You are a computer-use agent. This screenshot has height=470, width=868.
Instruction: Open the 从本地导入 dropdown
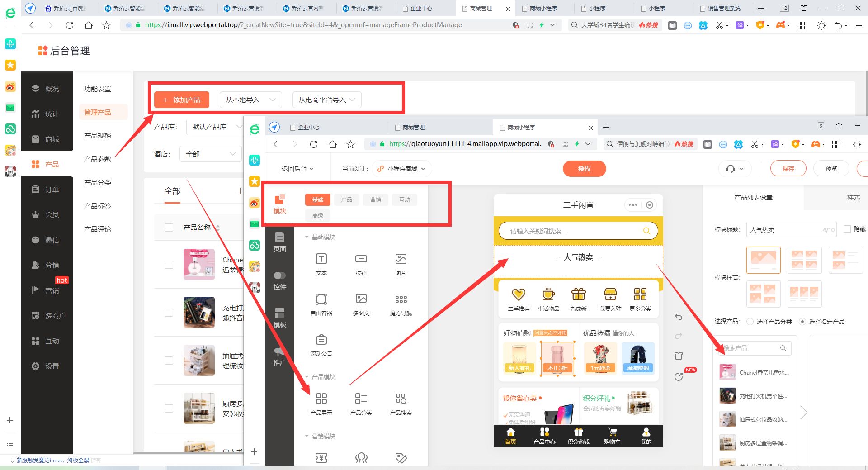coord(250,100)
